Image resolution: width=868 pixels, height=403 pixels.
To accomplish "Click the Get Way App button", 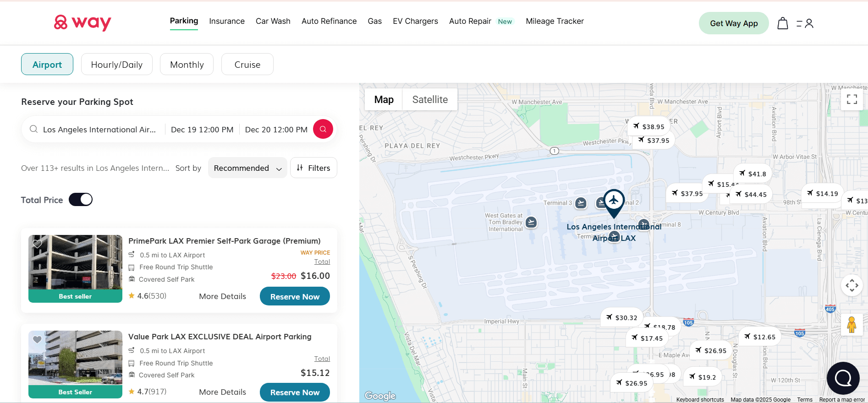I will (x=734, y=23).
